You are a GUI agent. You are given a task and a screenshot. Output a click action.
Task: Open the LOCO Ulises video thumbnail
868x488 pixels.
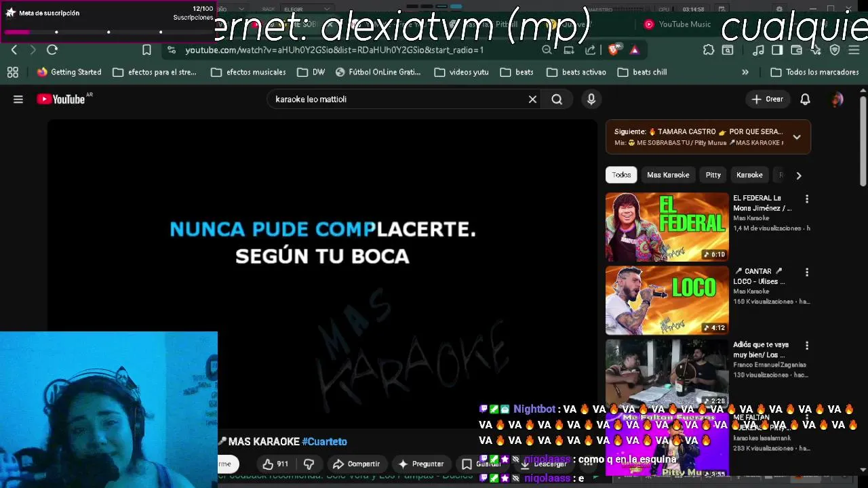[x=667, y=300]
